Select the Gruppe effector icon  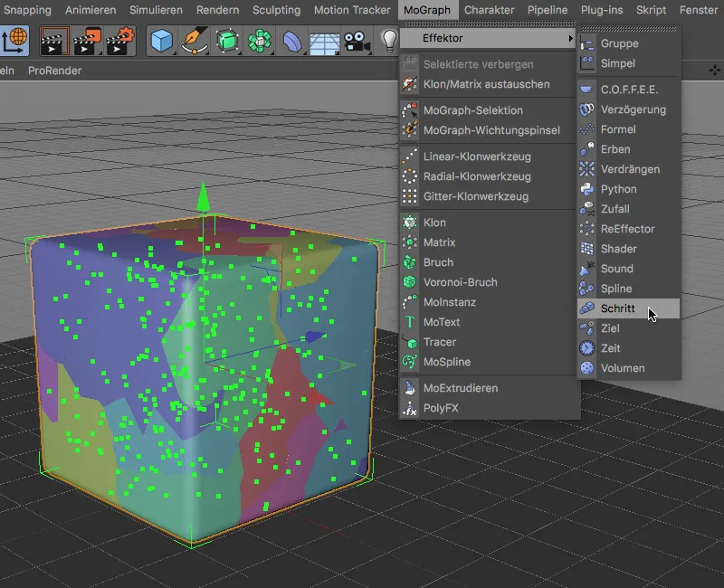coord(586,43)
